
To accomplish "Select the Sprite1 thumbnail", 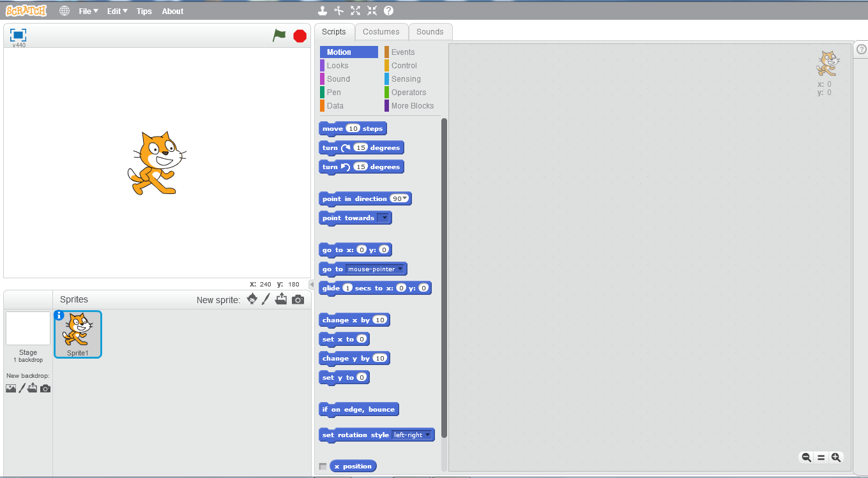I will (x=78, y=334).
